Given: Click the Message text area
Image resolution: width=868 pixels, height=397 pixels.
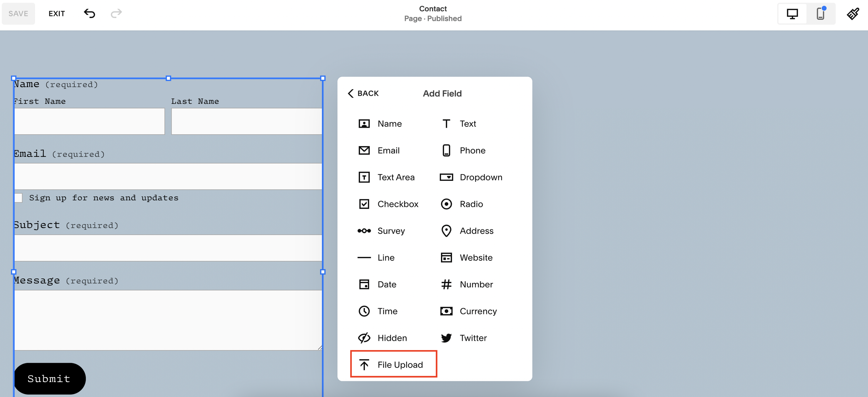Looking at the screenshot, I should pos(168,320).
